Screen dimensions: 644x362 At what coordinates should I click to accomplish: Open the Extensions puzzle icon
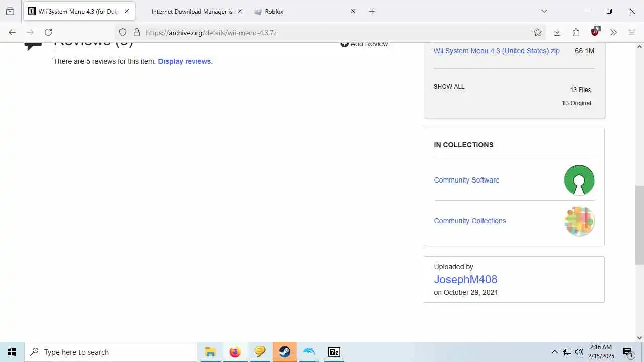[576, 32]
